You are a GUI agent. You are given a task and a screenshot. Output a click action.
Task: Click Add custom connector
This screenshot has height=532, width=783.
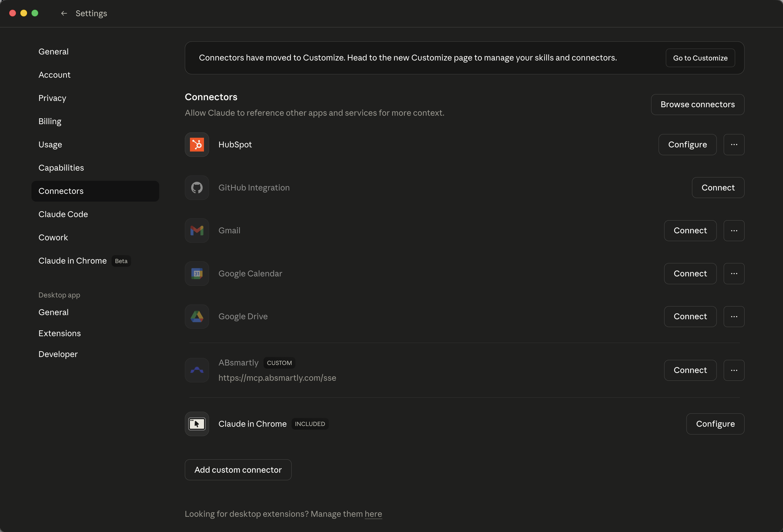pyautogui.click(x=238, y=470)
